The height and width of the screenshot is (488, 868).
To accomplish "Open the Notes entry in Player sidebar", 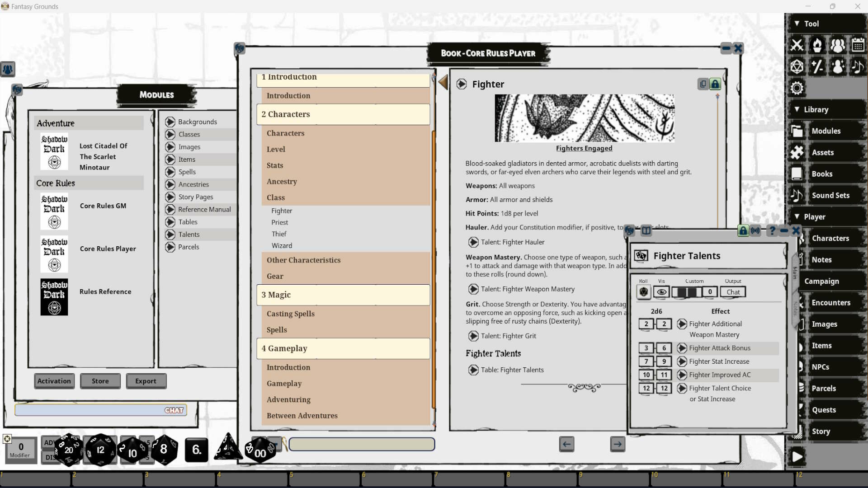I will 821,259.
